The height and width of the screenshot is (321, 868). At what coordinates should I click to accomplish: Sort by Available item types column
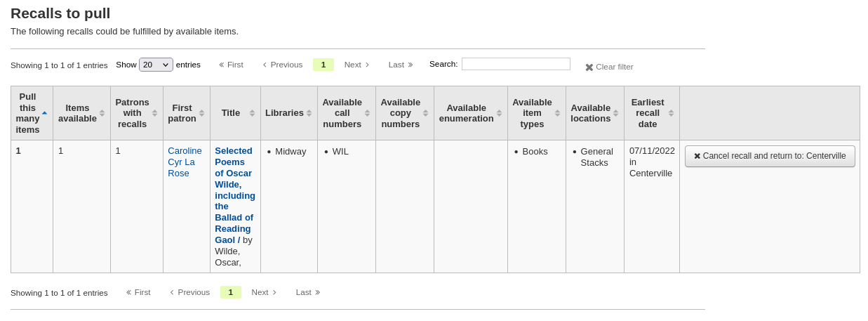pyautogui.click(x=557, y=113)
